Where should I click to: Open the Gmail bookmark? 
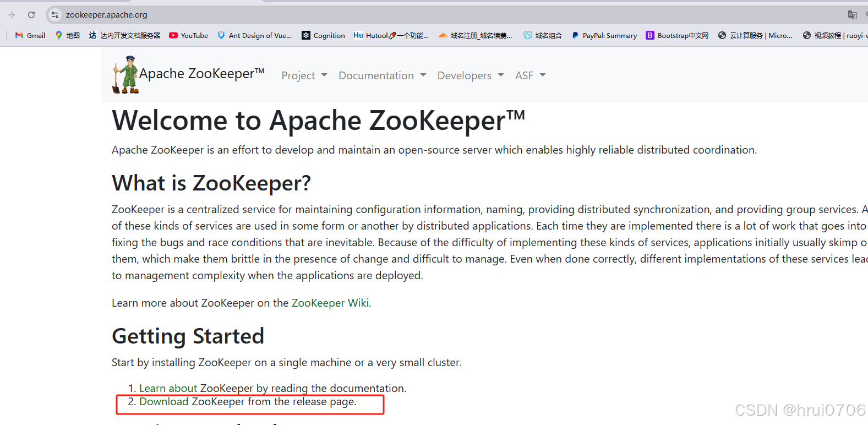[x=30, y=35]
